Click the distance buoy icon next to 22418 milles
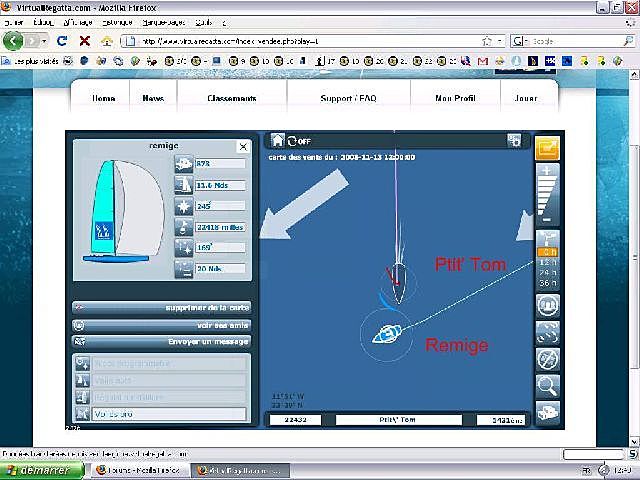Viewport: 640px width, 480px height. pyautogui.click(x=184, y=227)
